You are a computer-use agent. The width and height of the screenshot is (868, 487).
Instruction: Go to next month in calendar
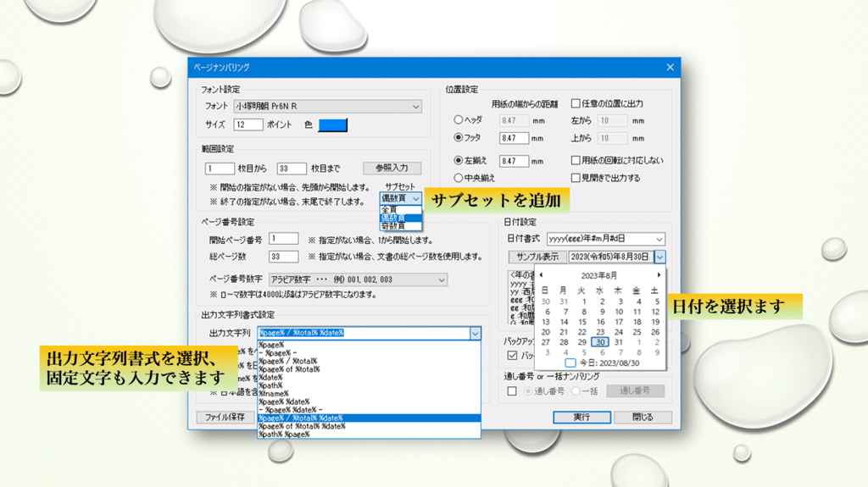click(659, 275)
